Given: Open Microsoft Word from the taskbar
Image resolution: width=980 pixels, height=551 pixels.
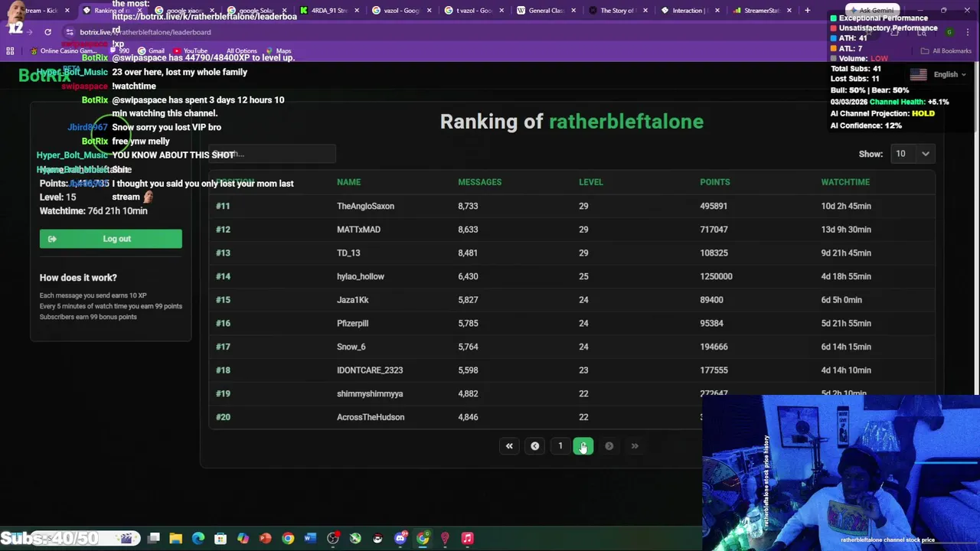Looking at the screenshot, I should pyautogui.click(x=310, y=539).
